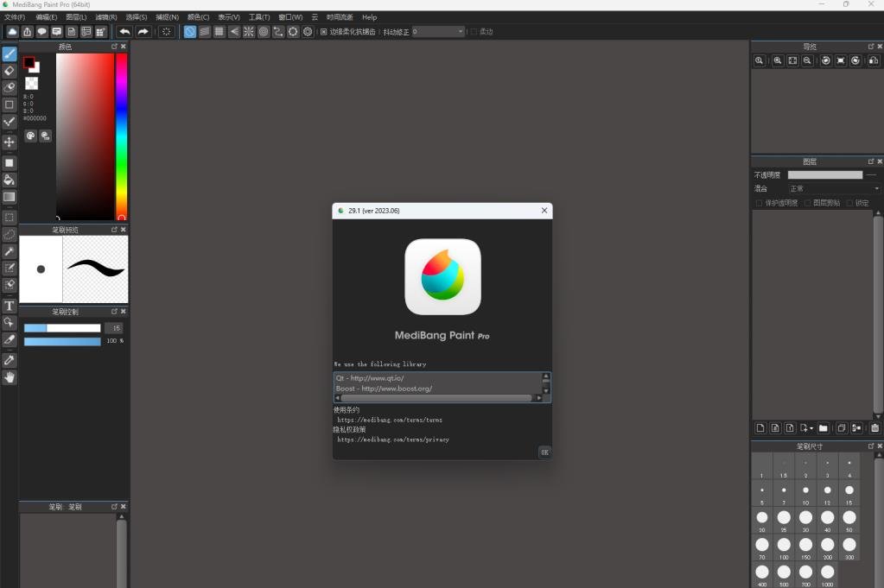Open the 图层(L) menu

[76, 17]
